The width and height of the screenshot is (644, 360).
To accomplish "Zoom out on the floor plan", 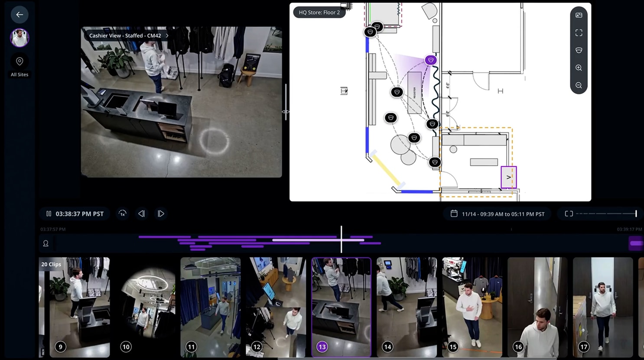I will click(x=579, y=85).
